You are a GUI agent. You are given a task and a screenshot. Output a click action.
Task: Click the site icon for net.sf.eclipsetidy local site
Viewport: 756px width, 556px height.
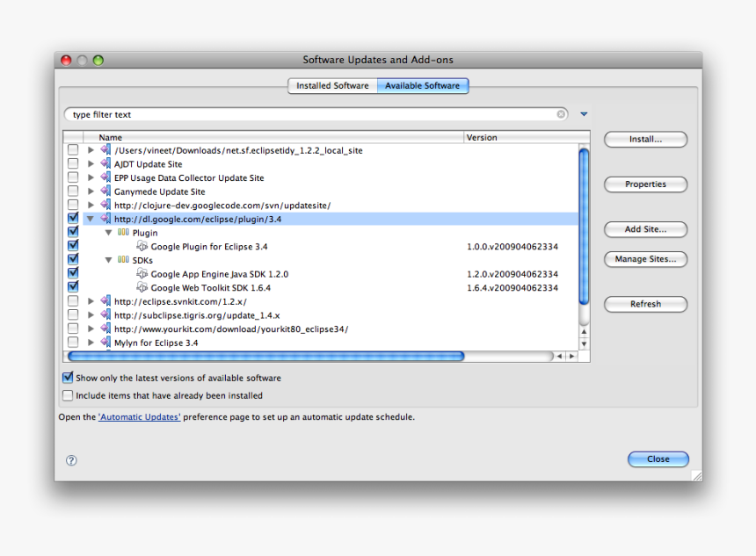pyautogui.click(x=105, y=150)
